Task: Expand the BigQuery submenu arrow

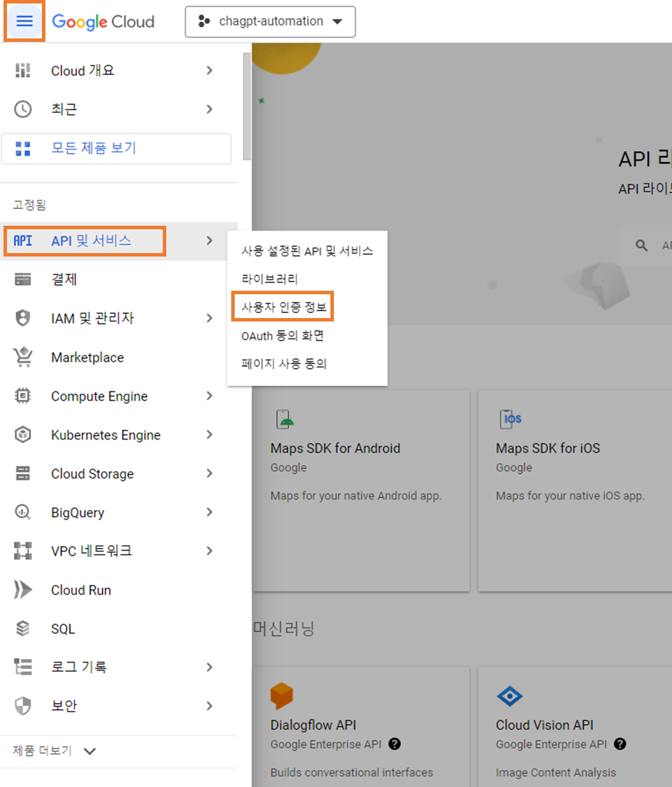Action: [209, 512]
